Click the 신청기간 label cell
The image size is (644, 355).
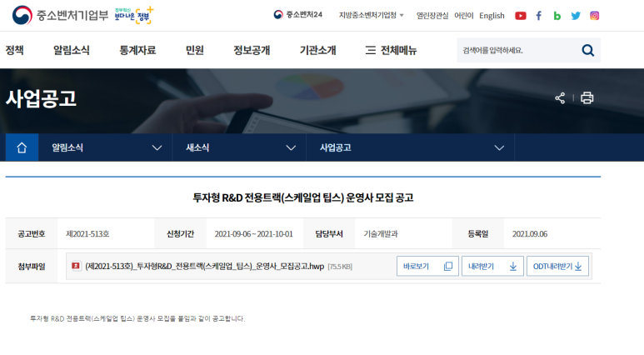click(180, 234)
